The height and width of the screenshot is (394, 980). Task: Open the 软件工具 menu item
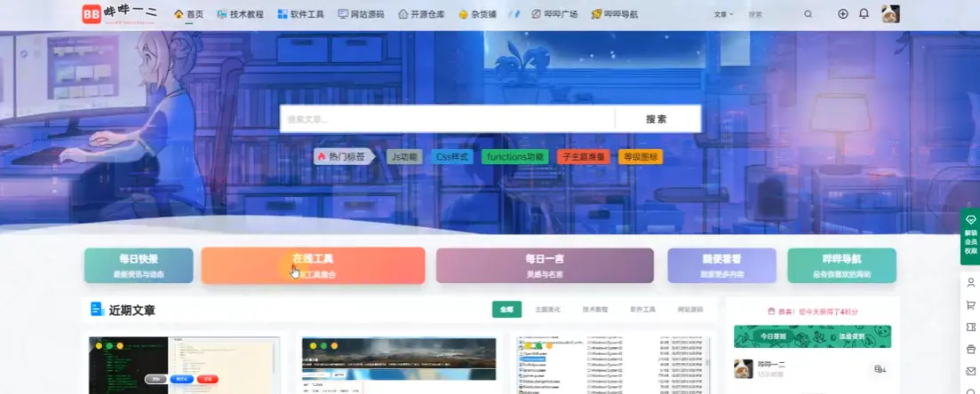(x=300, y=13)
